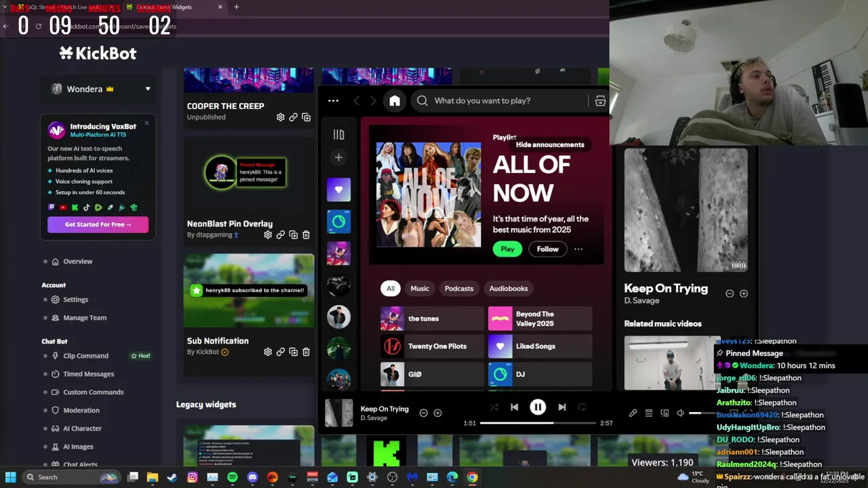Copy link of Sub Notification widget

click(x=280, y=352)
